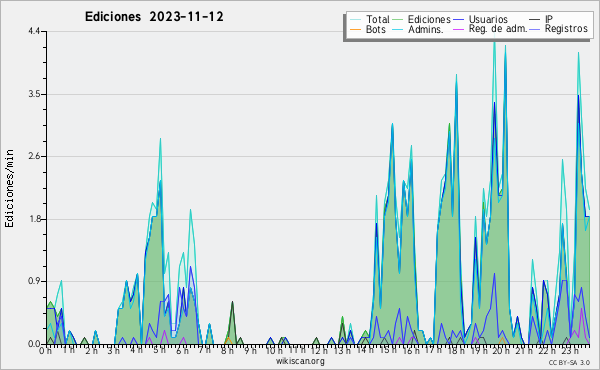Click the 0.0 y-axis value
This screenshot has width=600, height=370.
[34, 344]
